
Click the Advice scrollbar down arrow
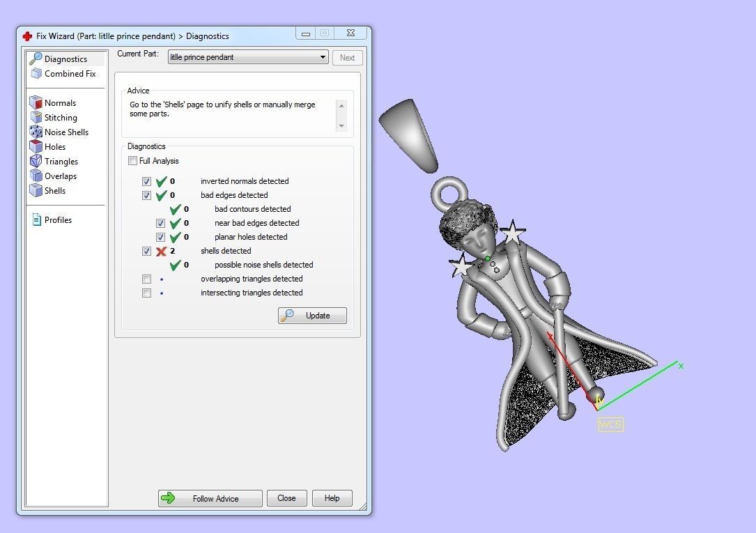[x=341, y=126]
